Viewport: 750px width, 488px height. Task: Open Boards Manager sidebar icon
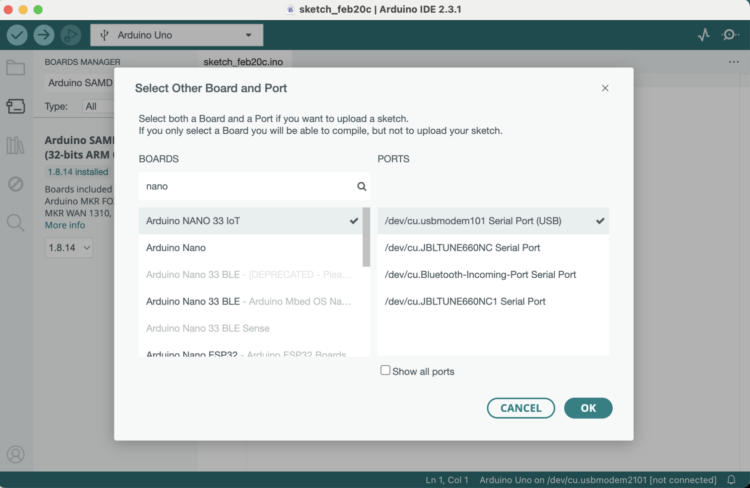(x=15, y=107)
